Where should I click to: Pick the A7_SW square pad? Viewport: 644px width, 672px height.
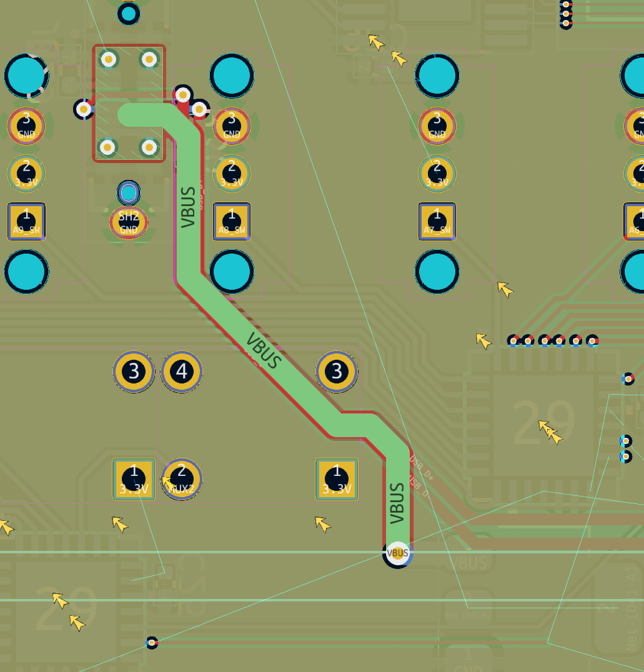437,221
